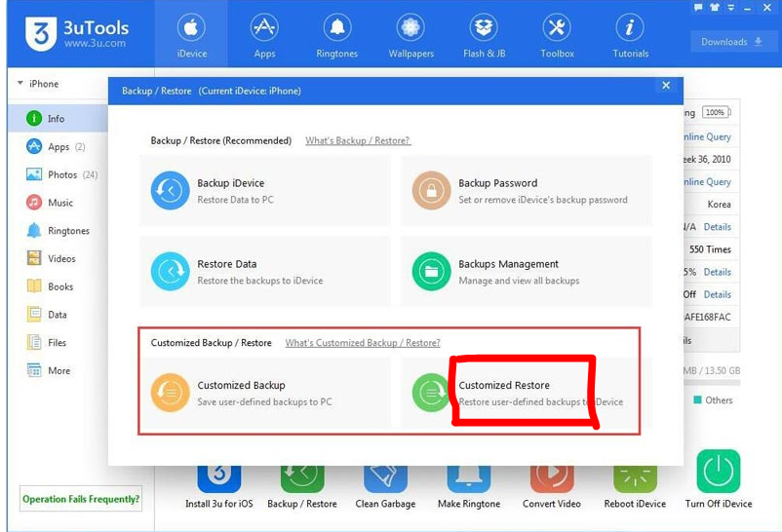Open the feedback chat icon in title bar
782x532 pixels.
pos(698,8)
